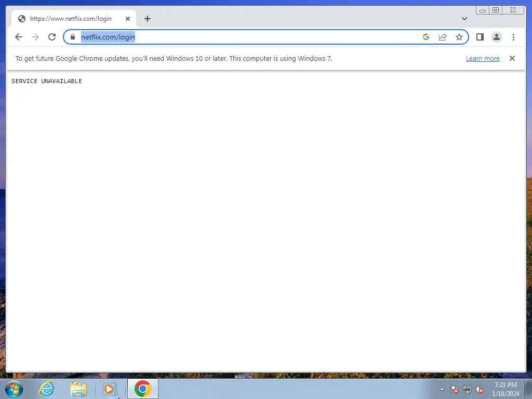The width and height of the screenshot is (532, 399).
Task: Reload the Netflix login page
Action: point(52,37)
